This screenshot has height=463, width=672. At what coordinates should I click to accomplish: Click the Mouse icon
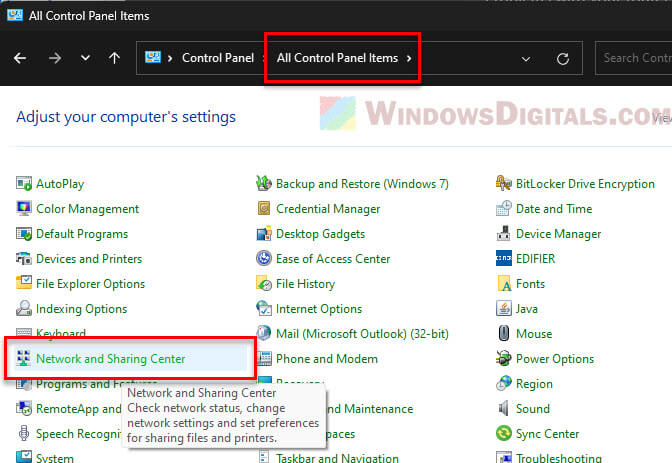(x=504, y=334)
